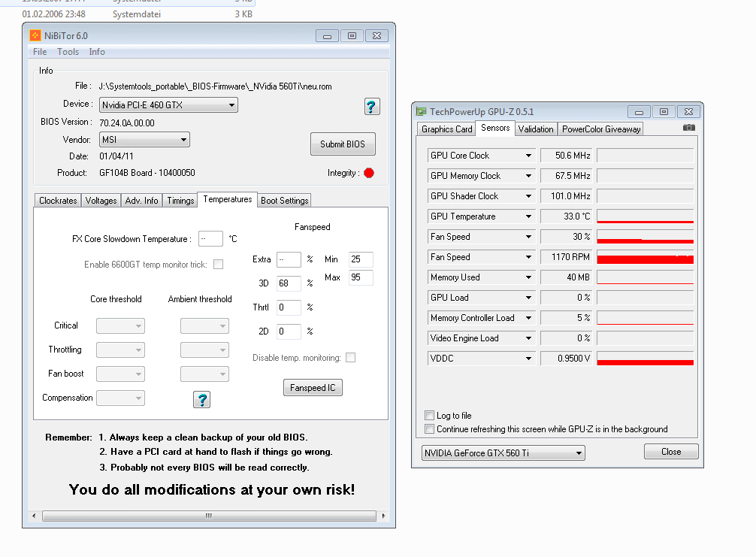Open the Memory Controller Load dropdown
756x557 pixels.
[x=481, y=318]
